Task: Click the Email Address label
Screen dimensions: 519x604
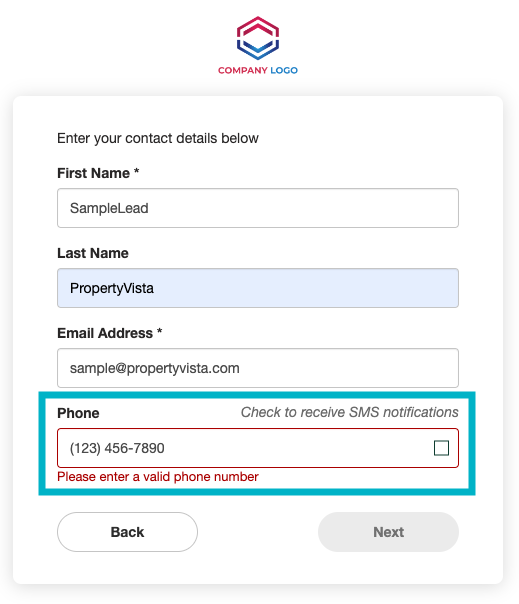Action: (x=105, y=333)
